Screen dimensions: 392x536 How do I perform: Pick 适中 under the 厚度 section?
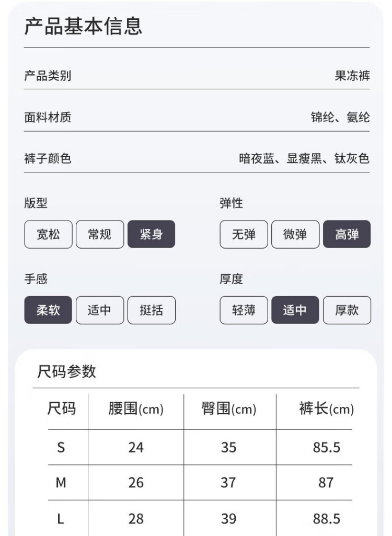pos(295,310)
